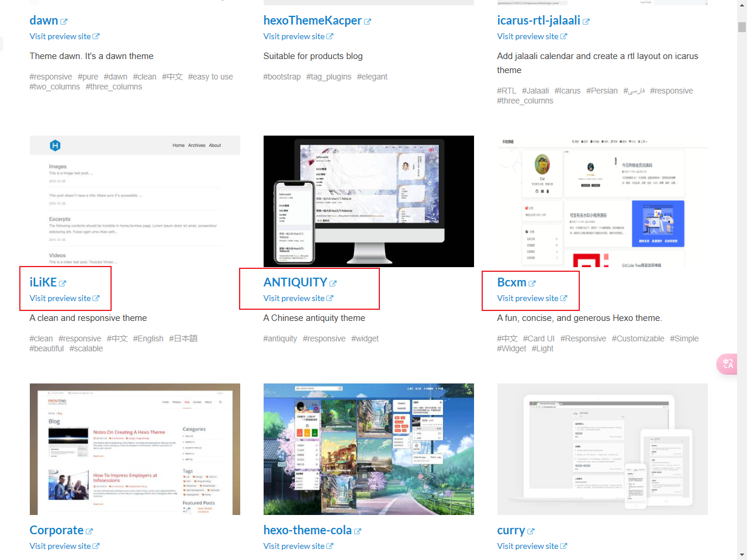Open the hexo-theme-cola anime screenshot

[x=369, y=449]
